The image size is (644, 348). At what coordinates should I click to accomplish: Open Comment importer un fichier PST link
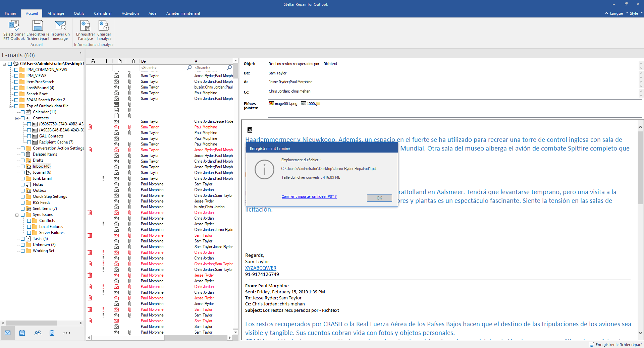click(x=309, y=196)
